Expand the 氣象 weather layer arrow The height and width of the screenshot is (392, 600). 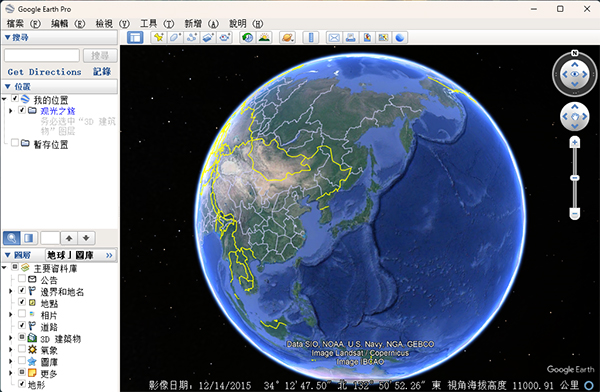click(11, 350)
